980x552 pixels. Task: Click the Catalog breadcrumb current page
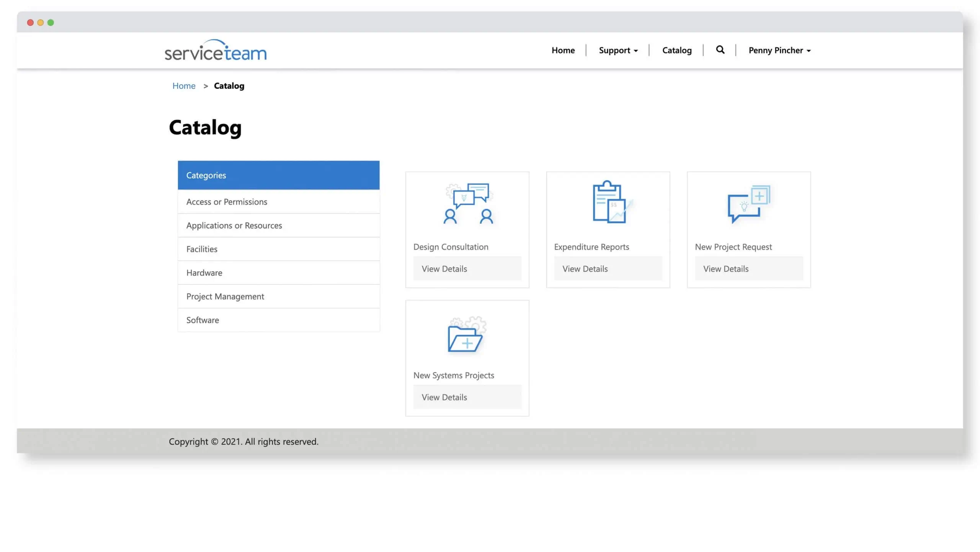click(x=229, y=86)
